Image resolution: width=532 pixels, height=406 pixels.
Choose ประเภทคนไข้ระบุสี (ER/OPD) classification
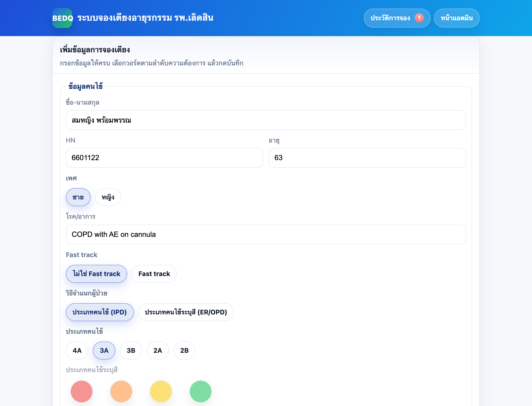click(186, 312)
